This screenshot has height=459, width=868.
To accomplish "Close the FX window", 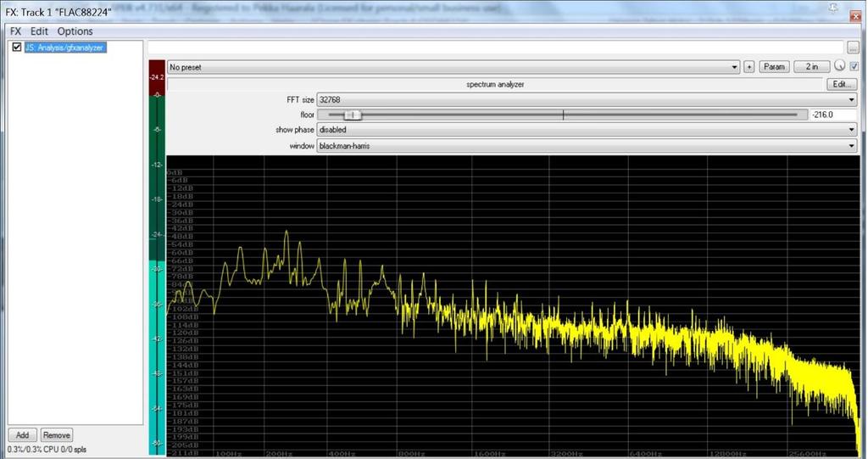I will (855, 15).
